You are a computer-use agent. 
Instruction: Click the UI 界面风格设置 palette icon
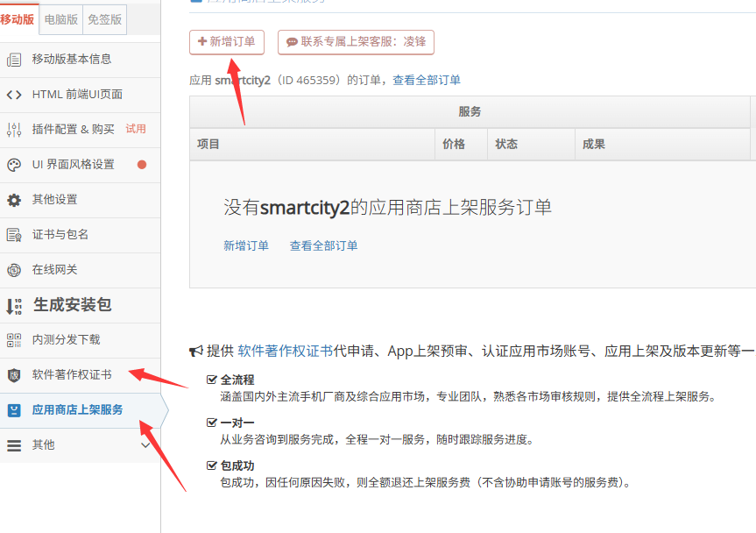[14, 165]
